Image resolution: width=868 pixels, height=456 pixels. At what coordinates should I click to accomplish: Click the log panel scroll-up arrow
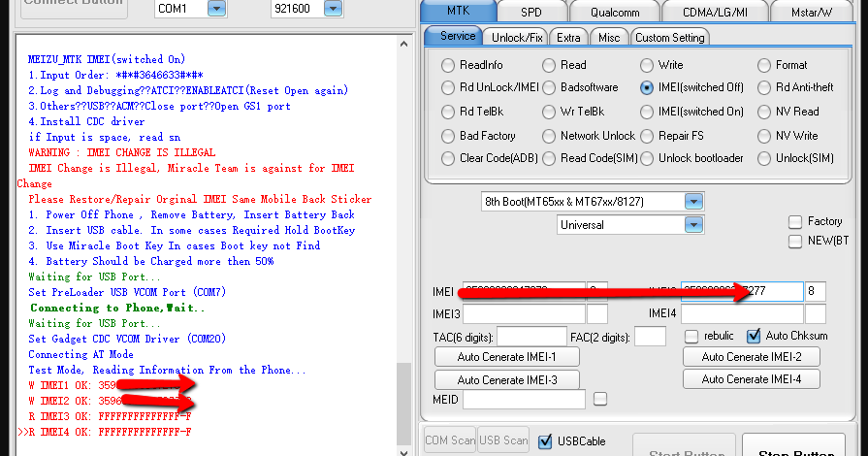pos(404,44)
